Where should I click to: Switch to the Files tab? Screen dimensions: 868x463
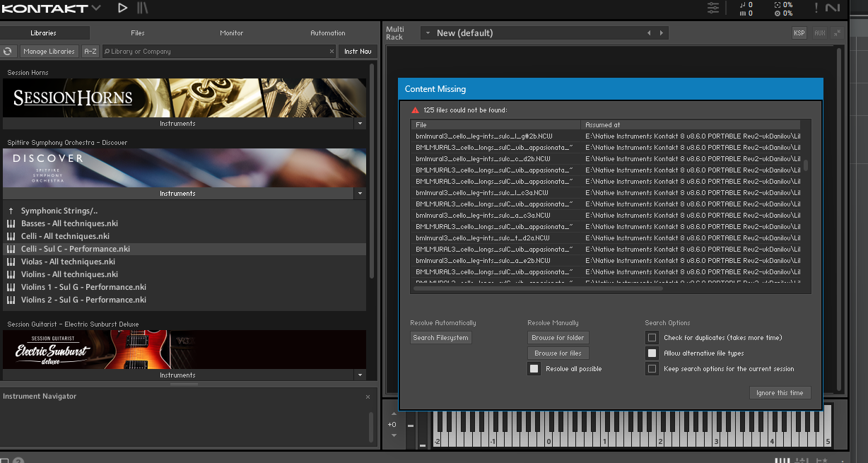pos(137,33)
